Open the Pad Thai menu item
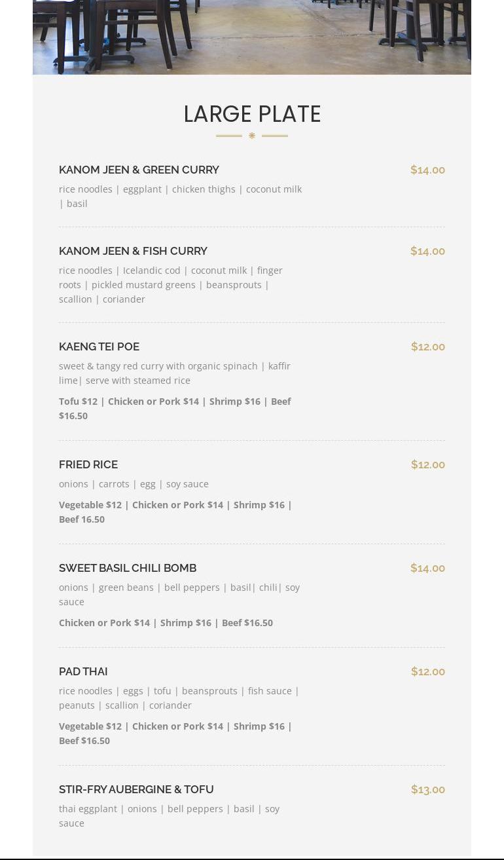Viewport: 504px width, 860px height. 83,671
